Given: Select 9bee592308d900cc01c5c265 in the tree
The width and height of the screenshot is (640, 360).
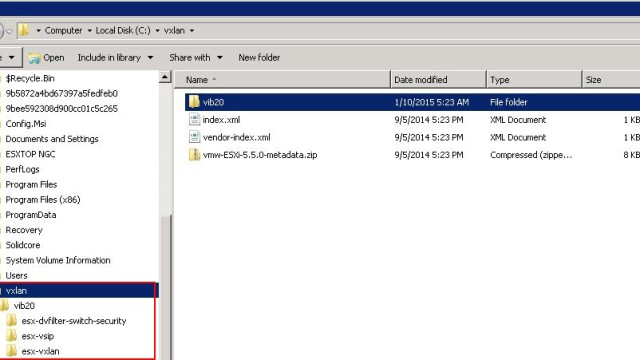Looking at the screenshot, I should pyautogui.click(x=62, y=108).
